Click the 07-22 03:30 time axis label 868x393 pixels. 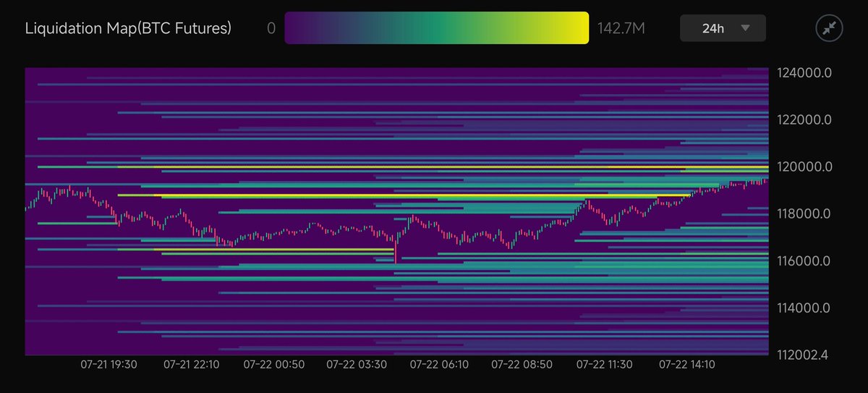pyautogui.click(x=356, y=365)
